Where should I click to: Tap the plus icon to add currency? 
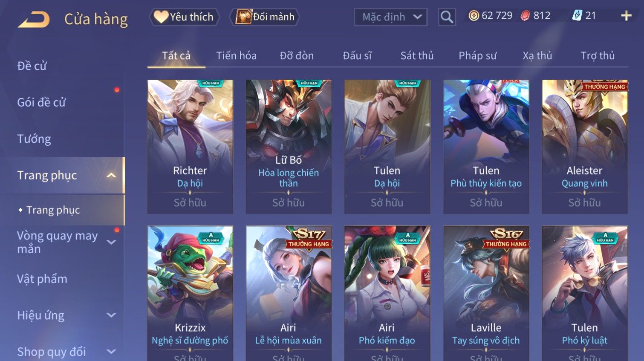(626, 16)
